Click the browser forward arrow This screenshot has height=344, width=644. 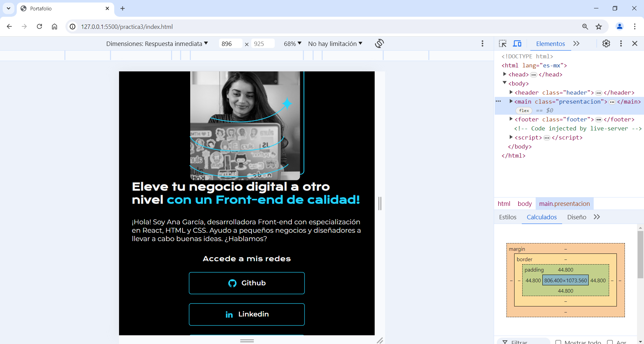click(24, 26)
